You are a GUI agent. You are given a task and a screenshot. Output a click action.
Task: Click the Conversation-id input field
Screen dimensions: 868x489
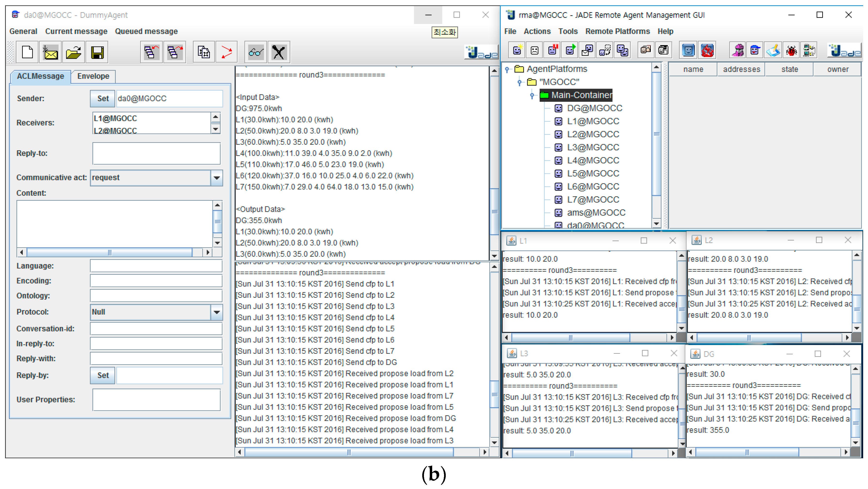point(156,329)
